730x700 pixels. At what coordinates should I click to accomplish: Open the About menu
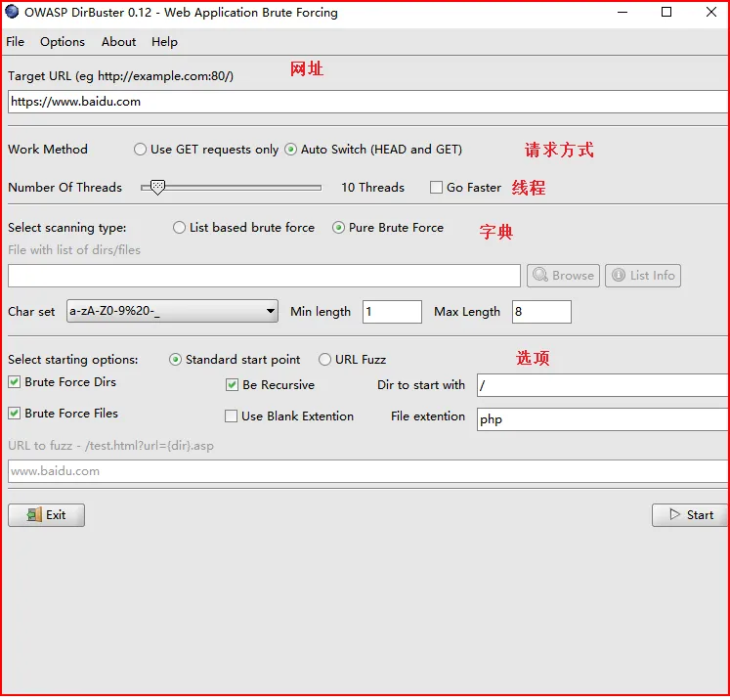click(x=118, y=42)
